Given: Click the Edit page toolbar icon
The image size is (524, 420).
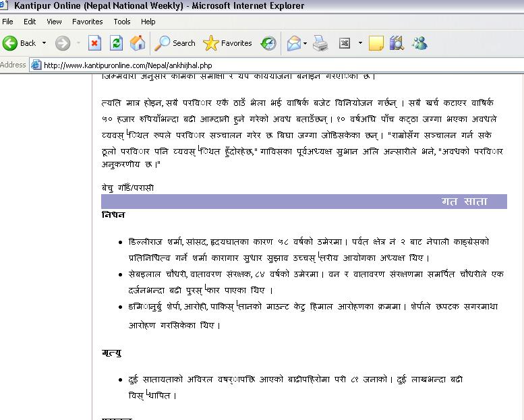Looking at the screenshot, I should coord(345,43).
